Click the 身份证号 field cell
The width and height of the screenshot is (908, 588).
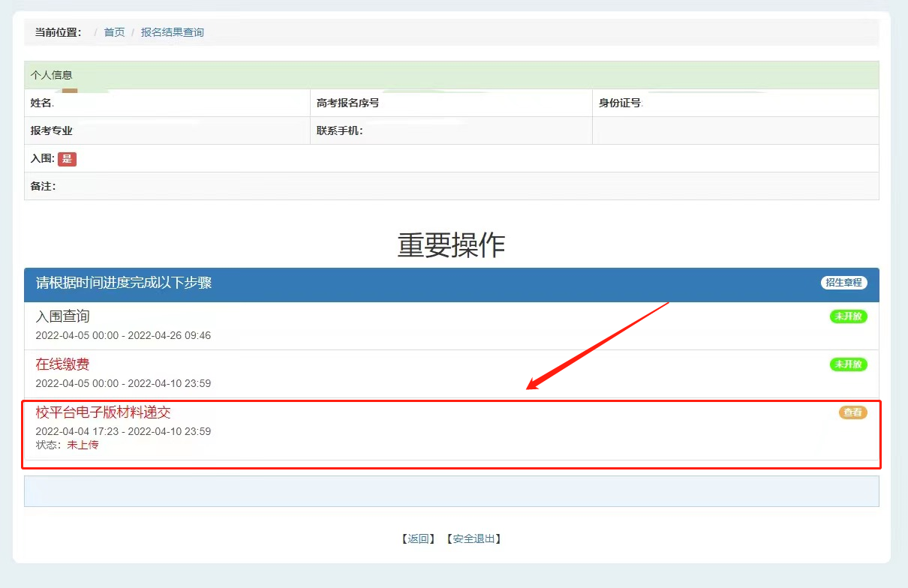pos(735,103)
